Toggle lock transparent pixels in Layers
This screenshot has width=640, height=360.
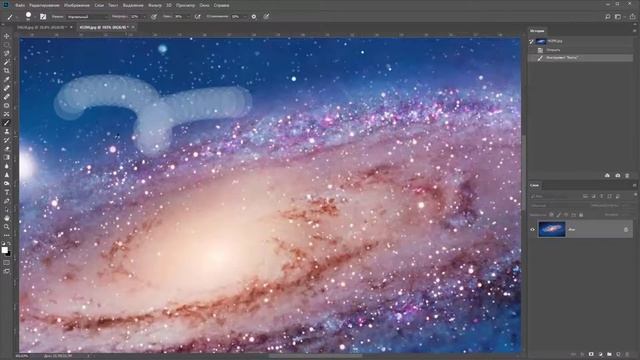pyautogui.click(x=551, y=215)
